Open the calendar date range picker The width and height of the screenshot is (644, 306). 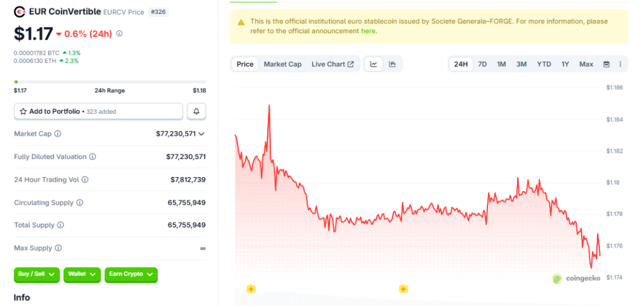coord(606,64)
